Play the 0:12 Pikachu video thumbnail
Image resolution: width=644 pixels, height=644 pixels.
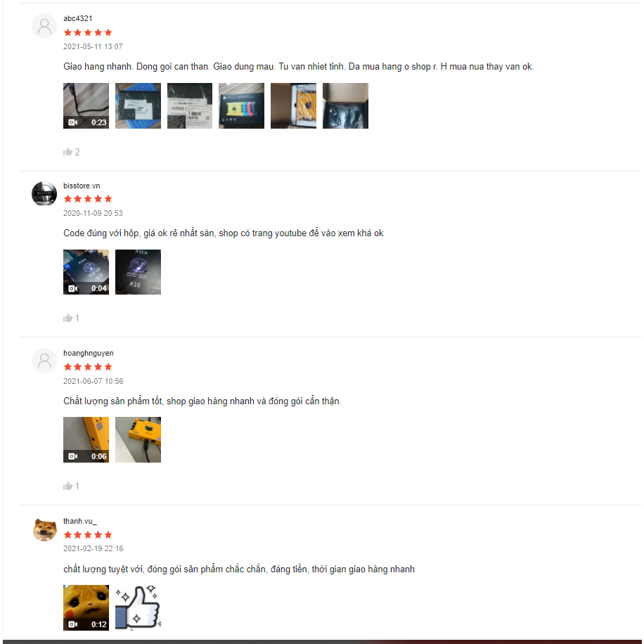[x=86, y=608]
